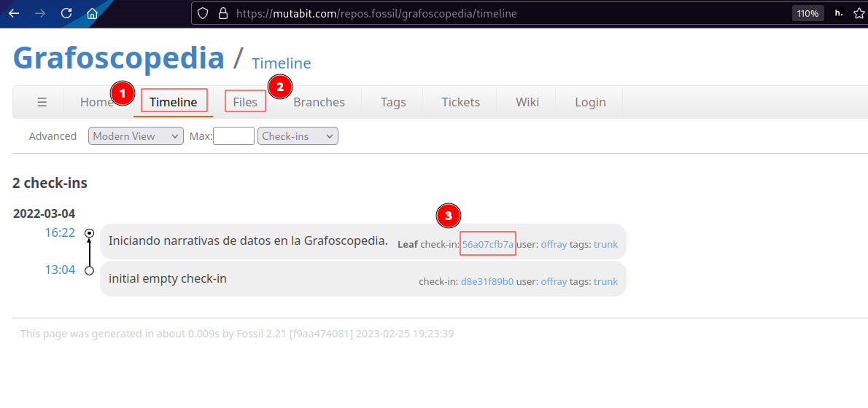
Task: Click the Grafoscopedia title link
Action: coord(118,57)
